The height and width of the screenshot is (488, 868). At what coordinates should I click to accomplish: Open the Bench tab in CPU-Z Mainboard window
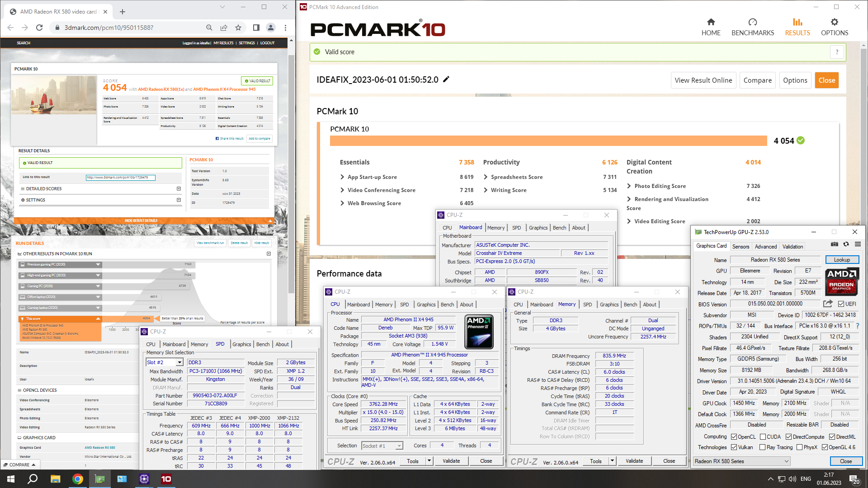[559, 228]
